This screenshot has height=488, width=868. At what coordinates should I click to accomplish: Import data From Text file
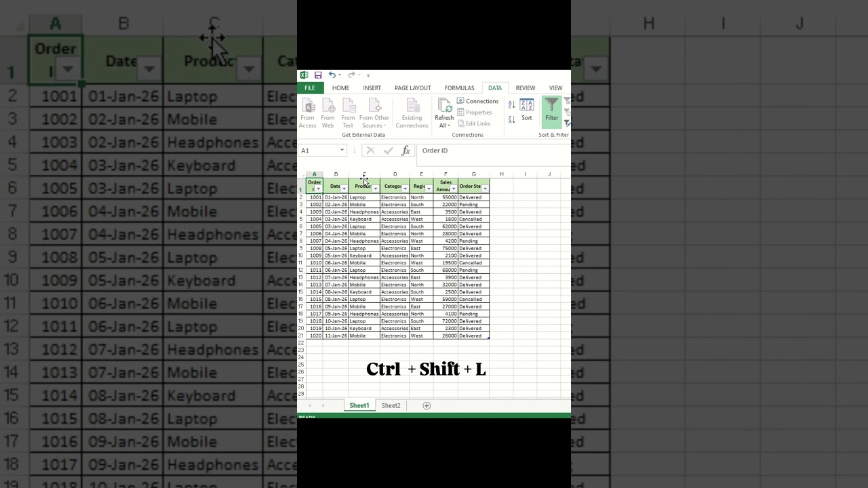348,113
